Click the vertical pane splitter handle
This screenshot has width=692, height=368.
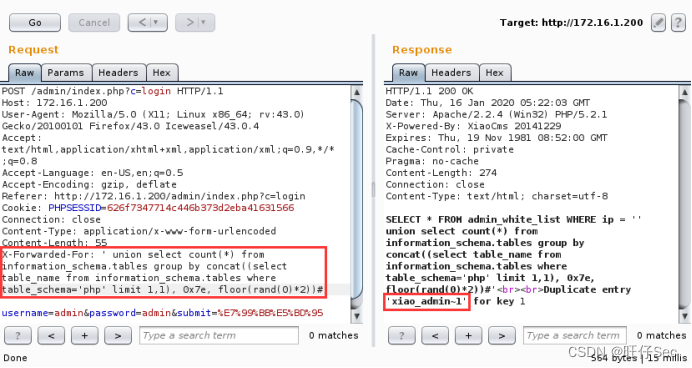(x=373, y=190)
